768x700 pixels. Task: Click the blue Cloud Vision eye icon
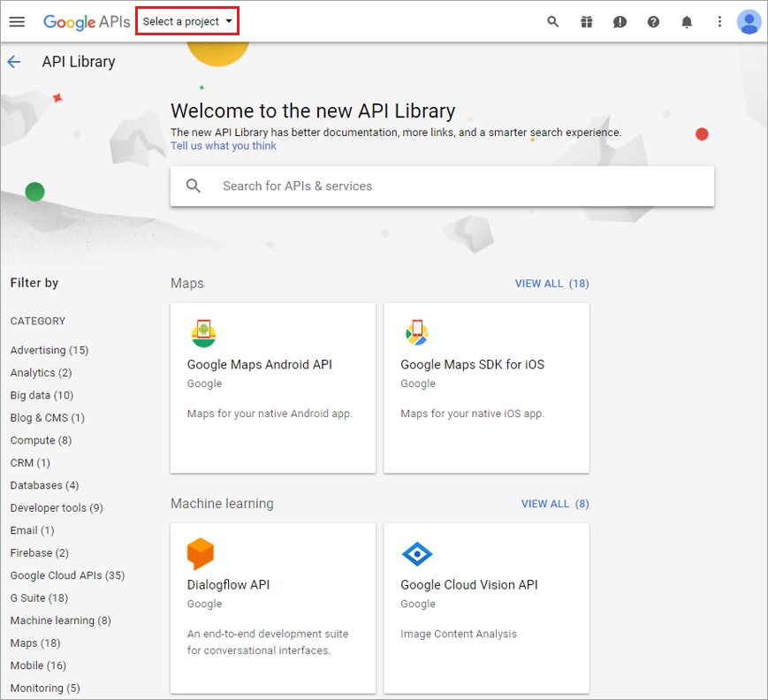[417, 554]
